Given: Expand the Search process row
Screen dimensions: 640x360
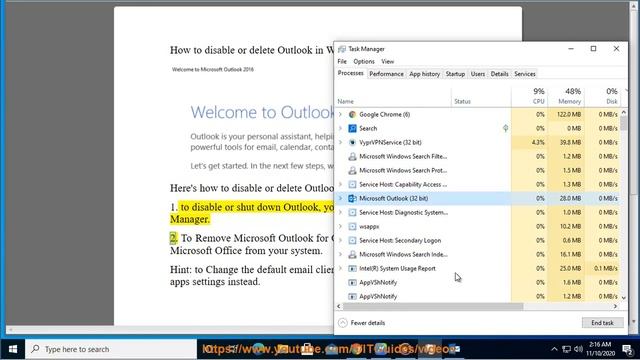Looking at the screenshot, I should click(340, 128).
